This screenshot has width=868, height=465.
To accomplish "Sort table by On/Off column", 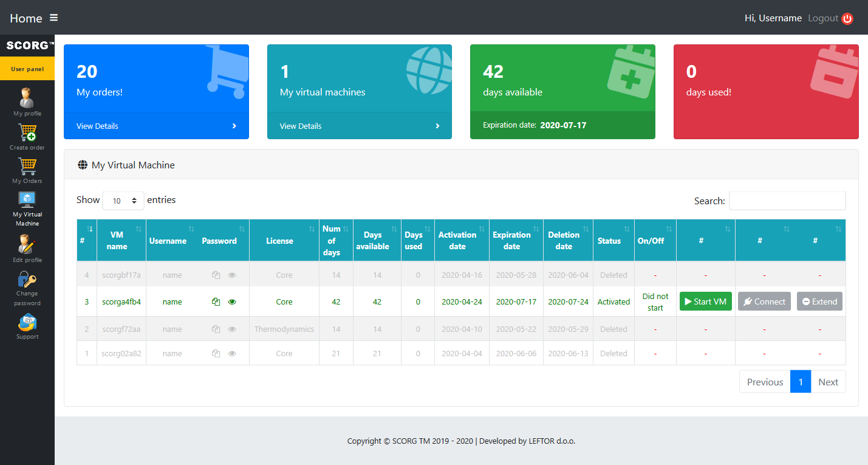I will tap(655, 240).
